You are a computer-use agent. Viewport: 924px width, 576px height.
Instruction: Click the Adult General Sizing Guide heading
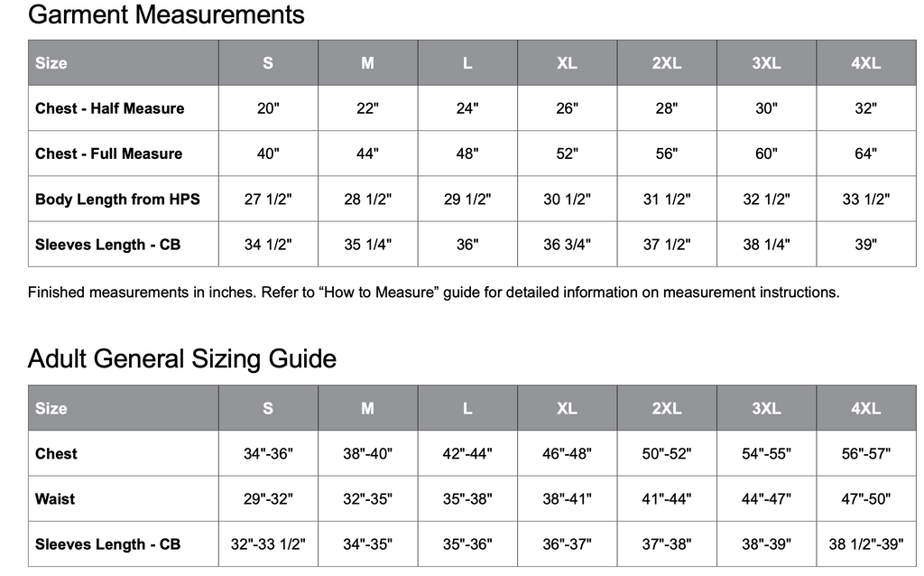(182, 359)
